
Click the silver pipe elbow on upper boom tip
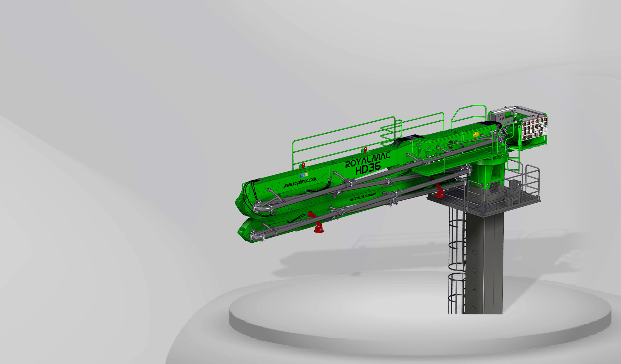[x=260, y=208]
